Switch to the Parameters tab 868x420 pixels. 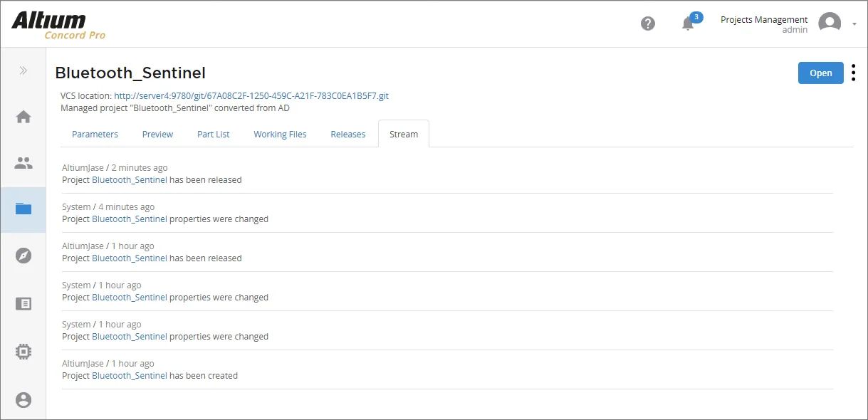click(x=95, y=135)
